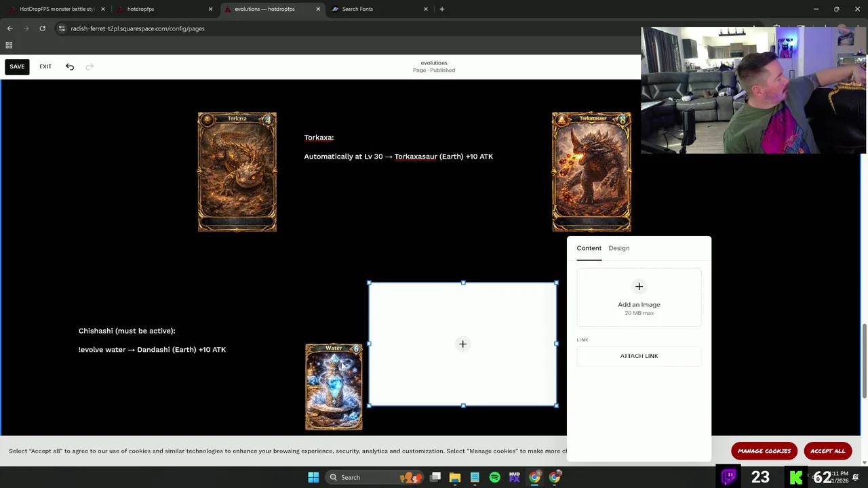This screenshot has height=488, width=868.
Task: Open the Content tab in the image panel
Action: 589,248
